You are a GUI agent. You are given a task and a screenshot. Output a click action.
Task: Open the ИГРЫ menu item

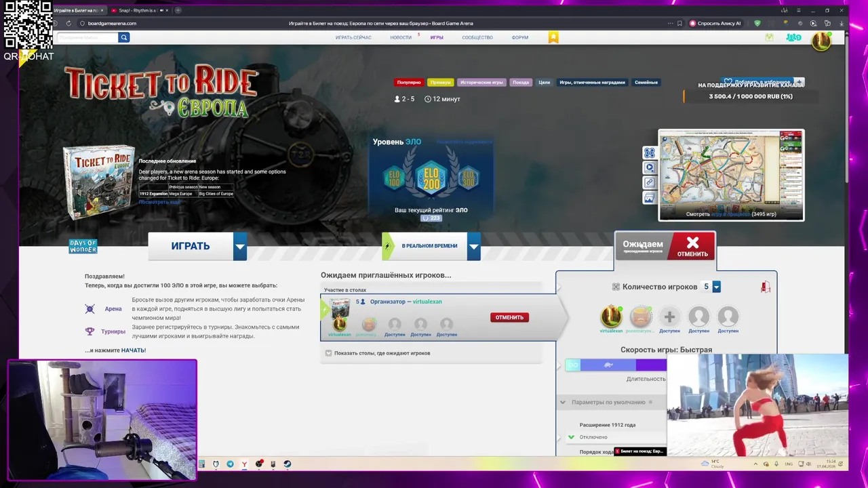click(x=437, y=37)
